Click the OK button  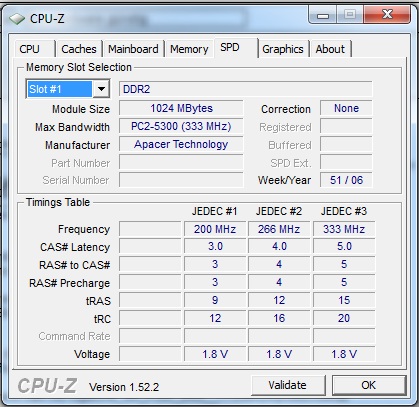tap(369, 385)
